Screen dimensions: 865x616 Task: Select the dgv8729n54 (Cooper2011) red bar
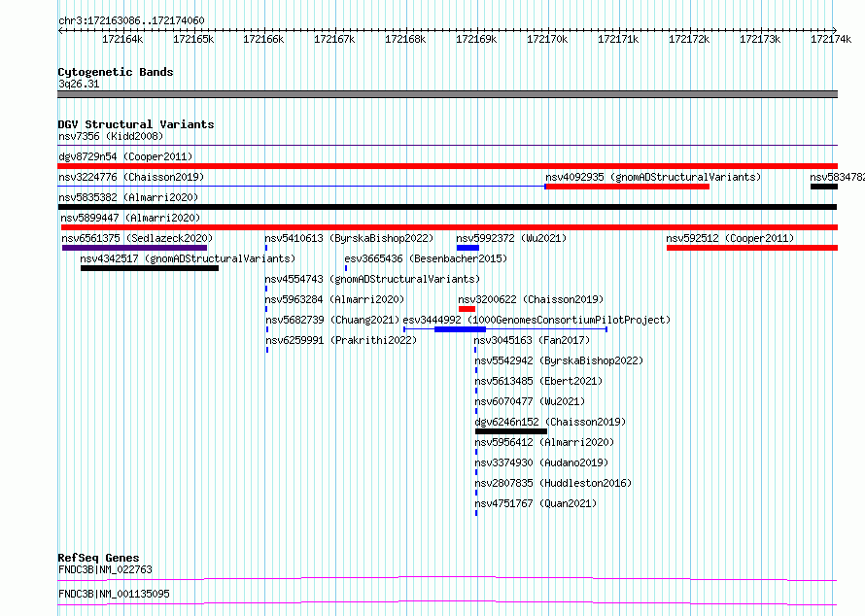coord(447,166)
